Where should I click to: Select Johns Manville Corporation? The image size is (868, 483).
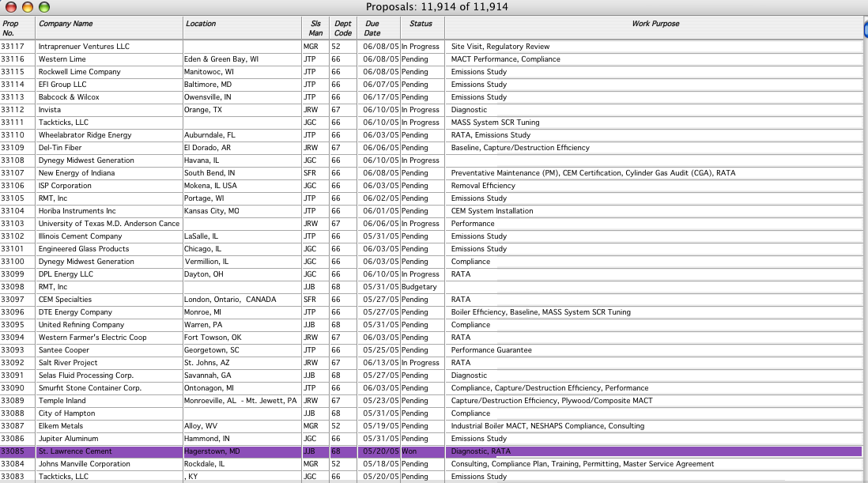(84, 464)
